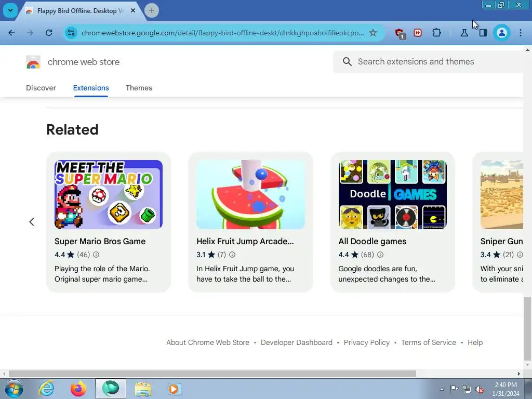Open Helix Fruit Jump watermelon thumbnail

[x=250, y=194]
